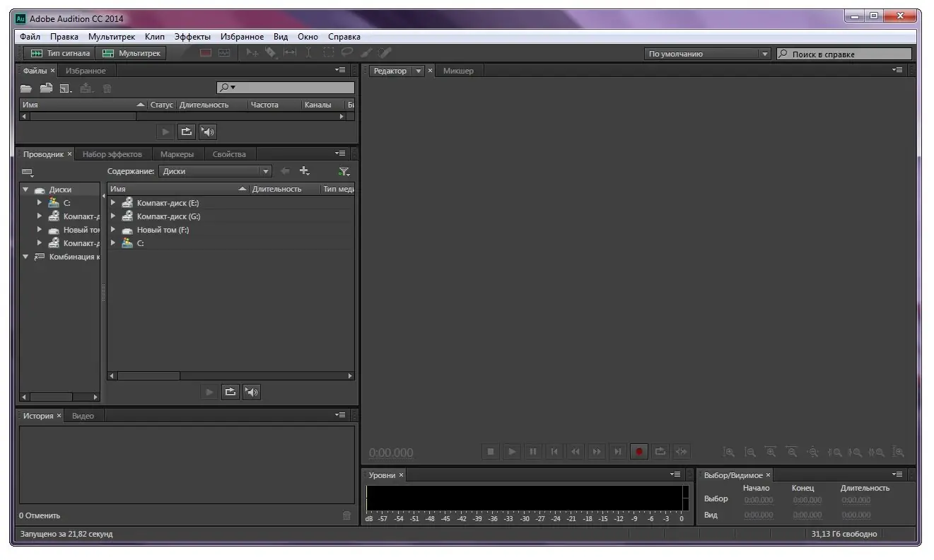Toggle auto-play speaker in media browser preview
This screenshot has height=560, width=934.
click(252, 392)
